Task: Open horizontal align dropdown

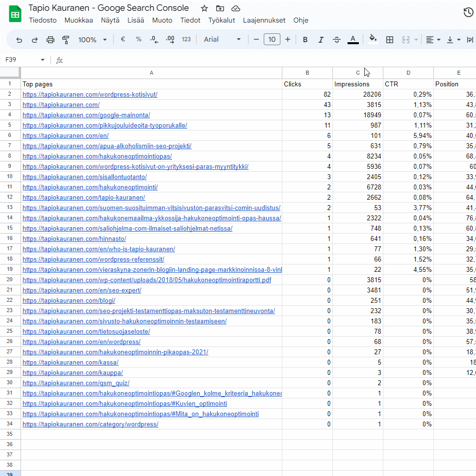Action: (433, 40)
